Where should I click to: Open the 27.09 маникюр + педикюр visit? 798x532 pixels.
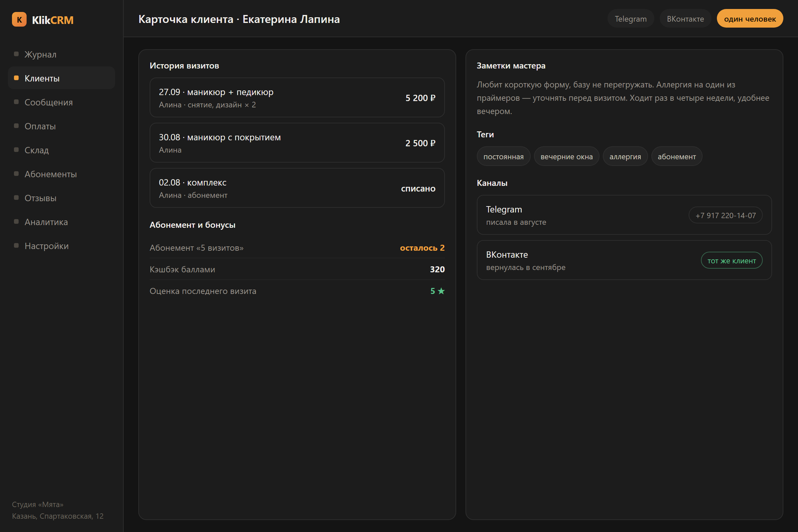point(297,98)
